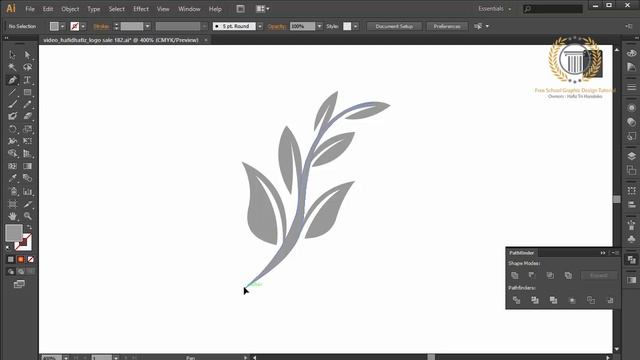Screen dimensions: 640x360
Task: Select the Type tool
Action: tap(27, 80)
